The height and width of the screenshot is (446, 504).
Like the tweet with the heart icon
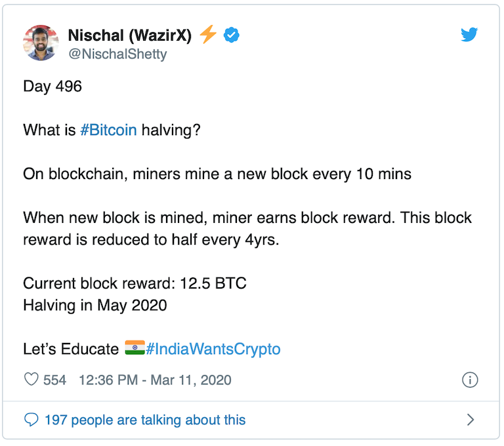(x=31, y=380)
